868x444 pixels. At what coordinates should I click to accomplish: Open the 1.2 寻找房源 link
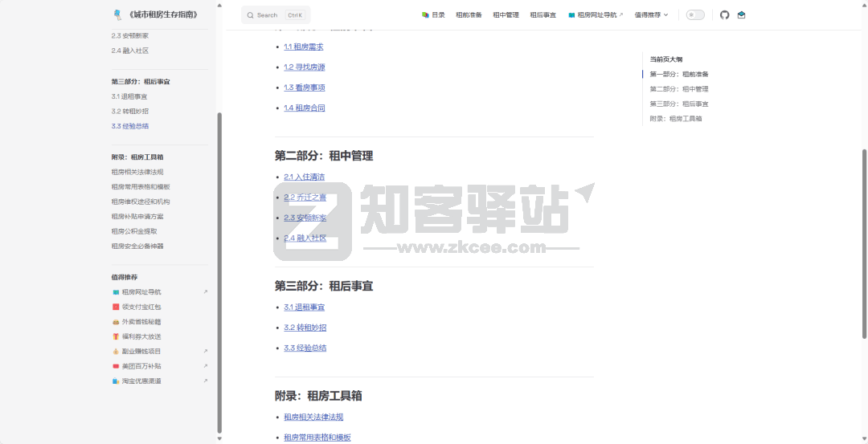305,67
